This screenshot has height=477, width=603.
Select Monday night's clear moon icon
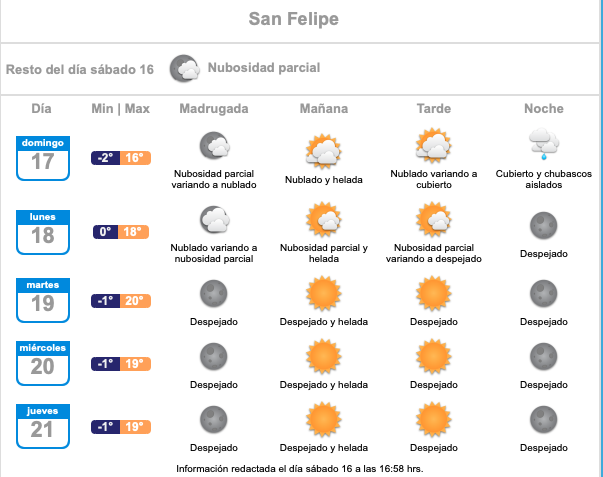click(x=544, y=225)
